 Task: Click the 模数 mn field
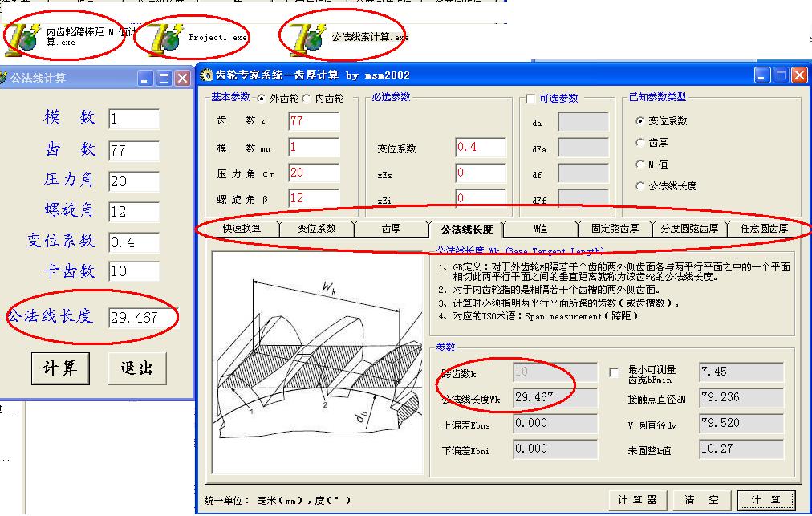pos(314,147)
